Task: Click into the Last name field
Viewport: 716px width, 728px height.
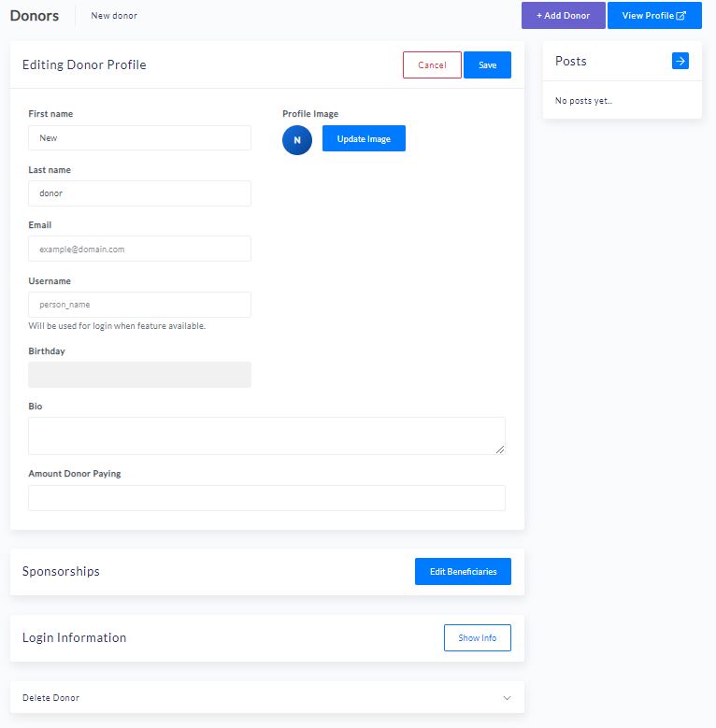Action: pos(139,193)
